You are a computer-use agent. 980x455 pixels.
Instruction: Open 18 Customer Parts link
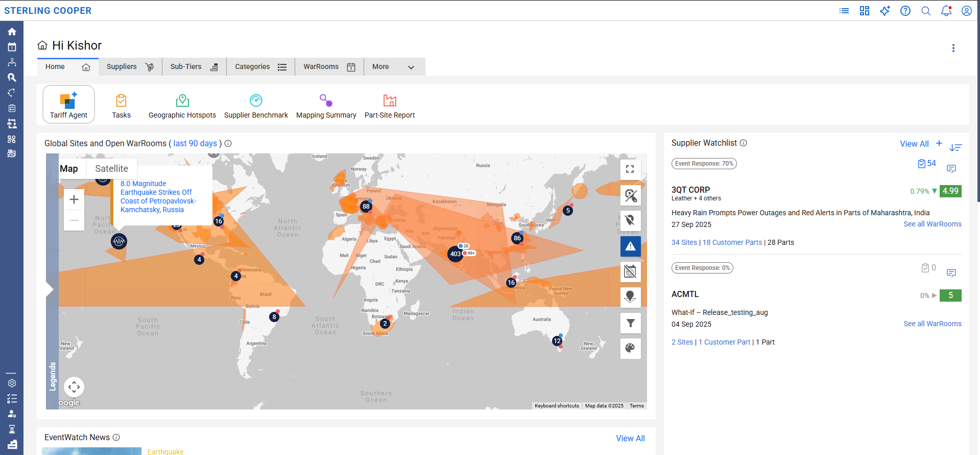tap(732, 242)
